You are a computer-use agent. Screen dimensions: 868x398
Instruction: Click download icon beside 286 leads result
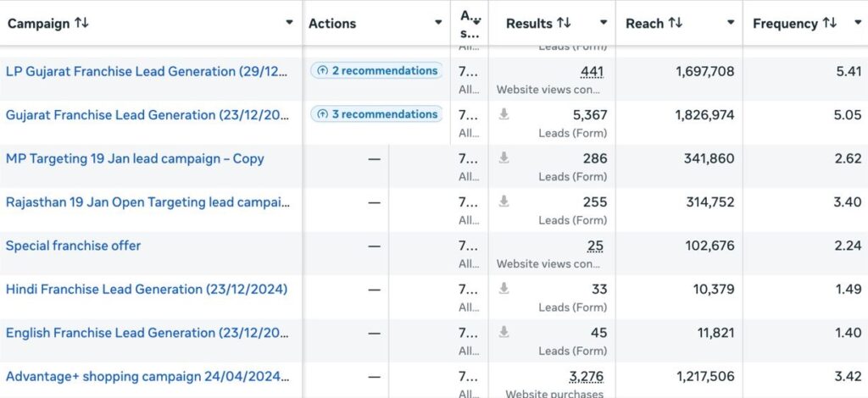(504, 158)
